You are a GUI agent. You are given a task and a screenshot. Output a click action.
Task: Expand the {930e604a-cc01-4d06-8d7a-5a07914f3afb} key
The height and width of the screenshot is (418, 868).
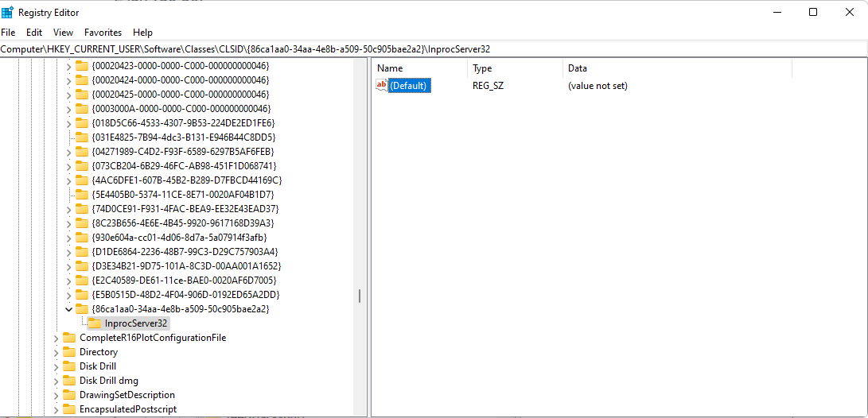click(x=68, y=238)
